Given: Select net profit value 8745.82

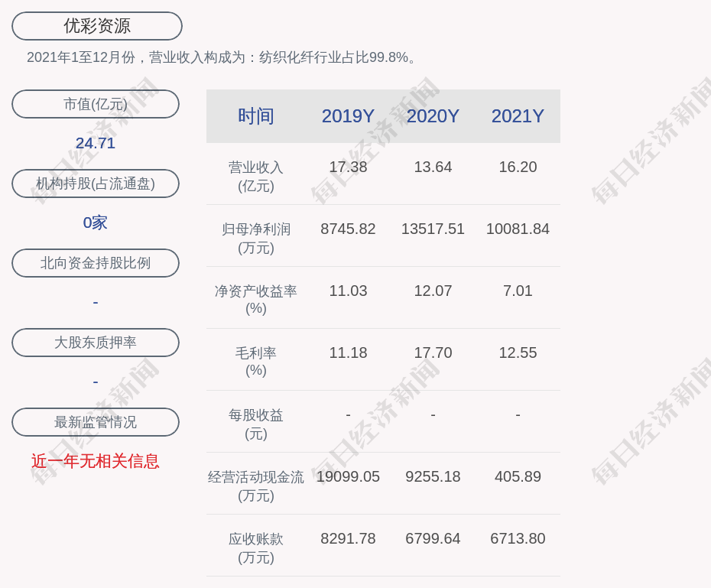Looking at the screenshot, I should 348,229.
